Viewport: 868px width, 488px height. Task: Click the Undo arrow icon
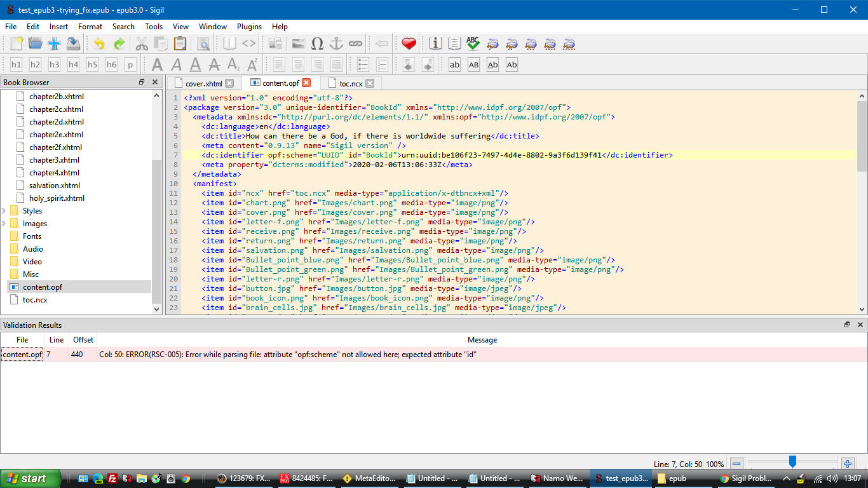pos(98,44)
